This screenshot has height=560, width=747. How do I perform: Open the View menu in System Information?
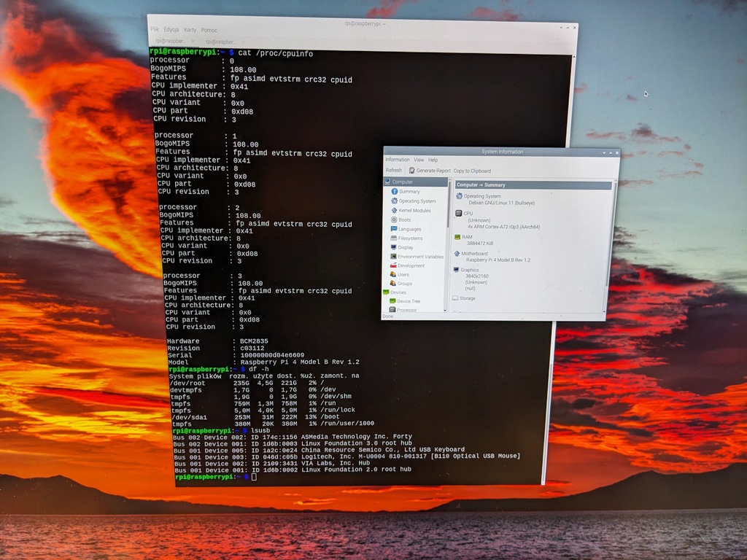[419, 160]
